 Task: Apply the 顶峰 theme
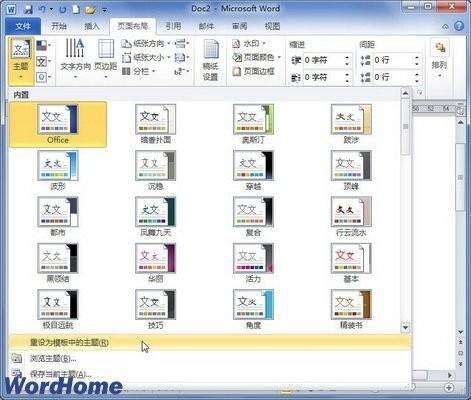pyautogui.click(x=351, y=170)
